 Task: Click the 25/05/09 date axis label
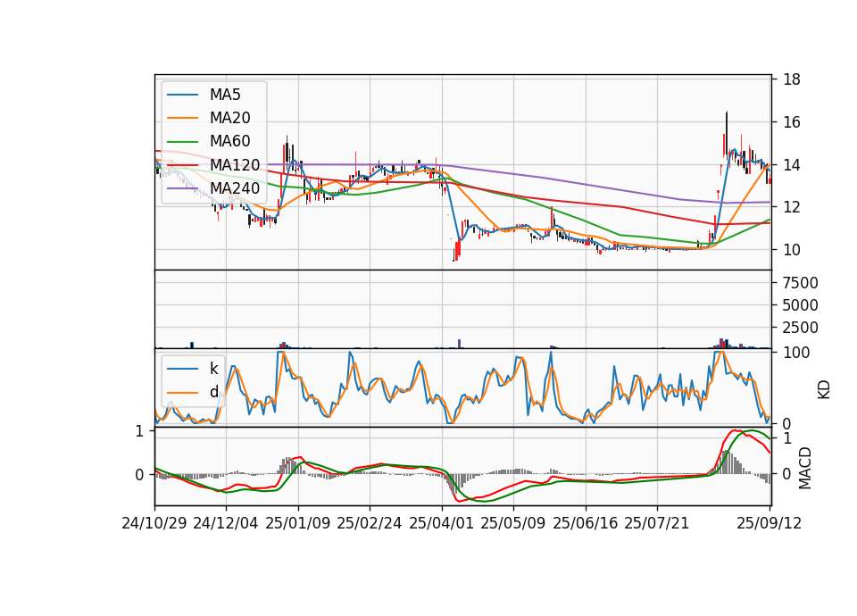pos(513,523)
